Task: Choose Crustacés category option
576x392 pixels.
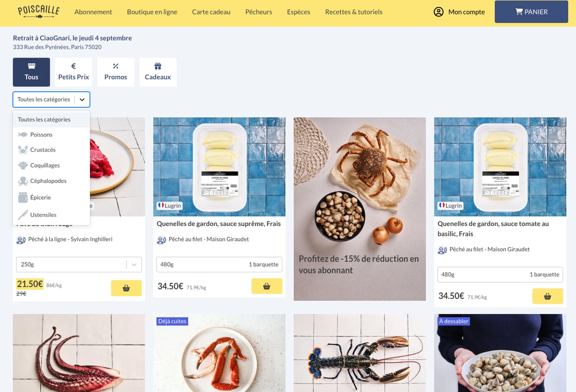Action: tap(51, 150)
